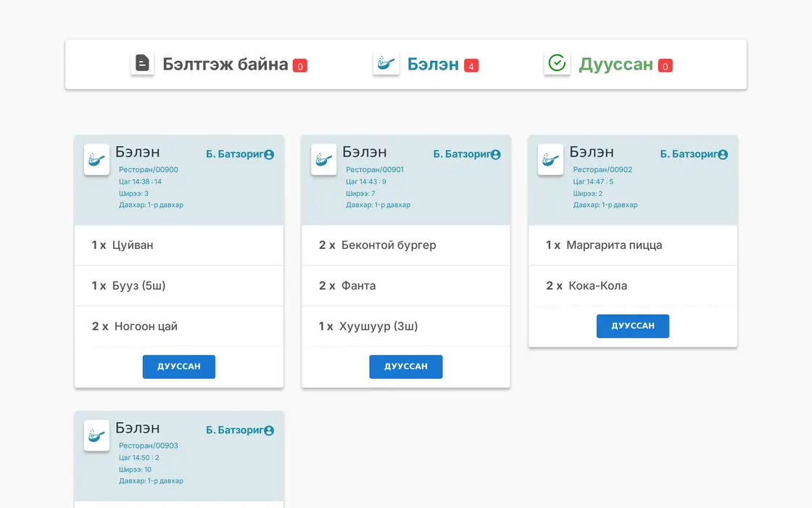Click the user avatar icon on order 00902
Screen dimensions: 812x508
(723, 155)
